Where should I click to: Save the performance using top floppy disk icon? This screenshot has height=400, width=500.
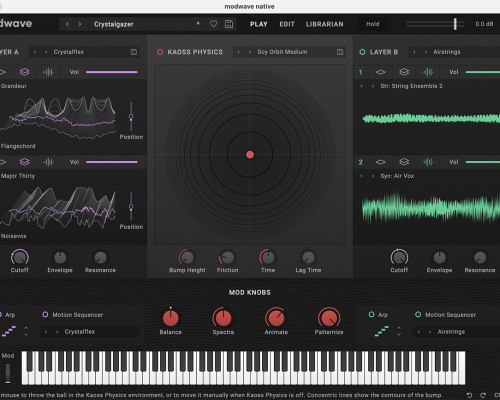pyautogui.click(x=229, y=24)
